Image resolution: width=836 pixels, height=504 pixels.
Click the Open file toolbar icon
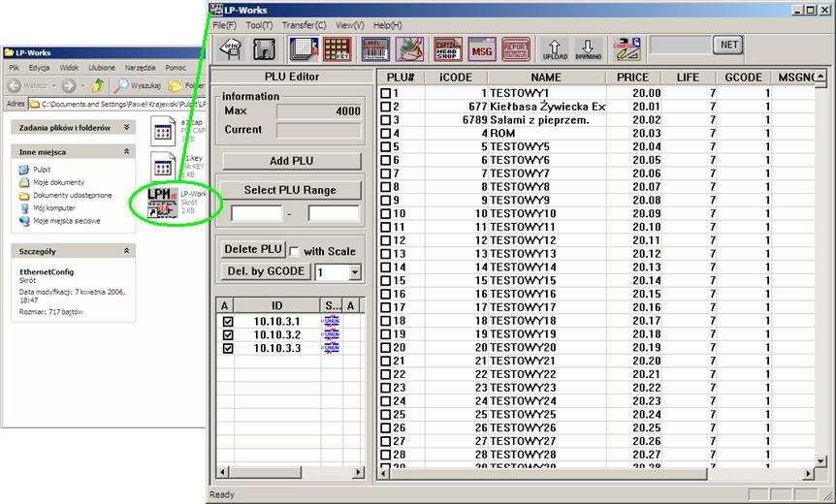(230, 49)
